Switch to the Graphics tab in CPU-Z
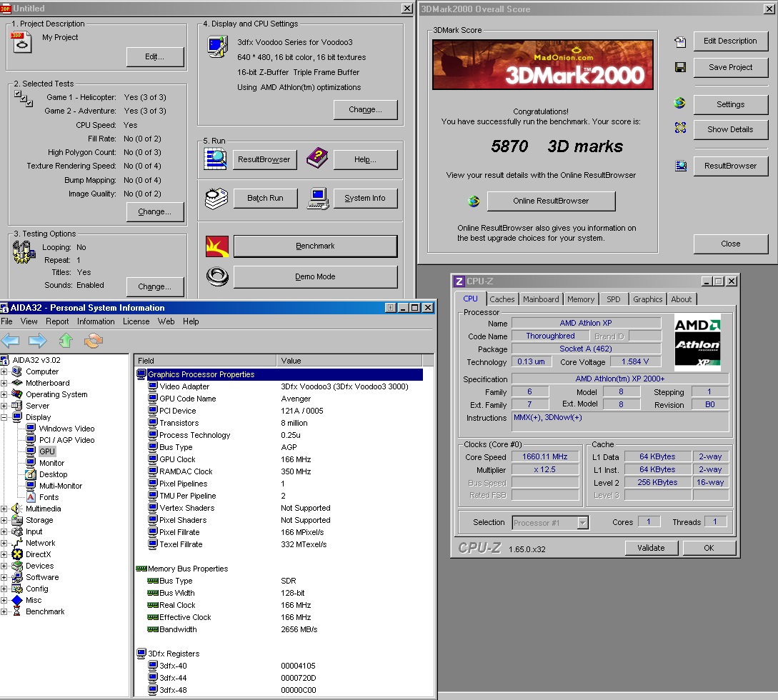778x700 pixels. (x=647, y=299)
